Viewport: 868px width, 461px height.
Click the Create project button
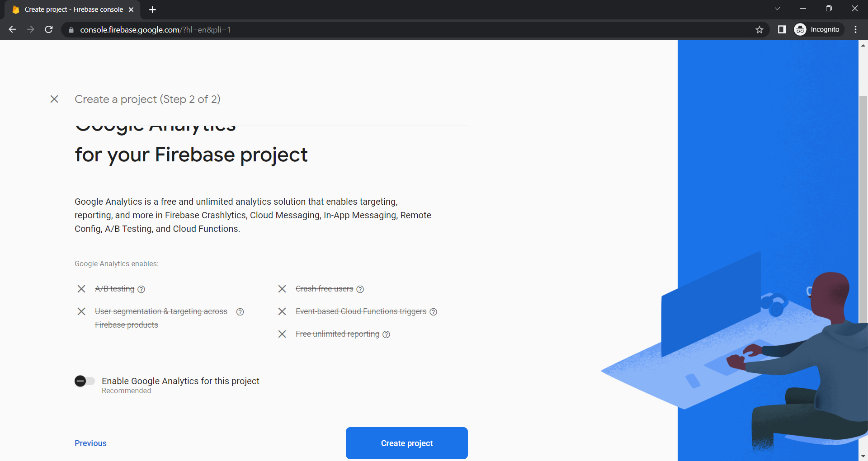[406, 443]
